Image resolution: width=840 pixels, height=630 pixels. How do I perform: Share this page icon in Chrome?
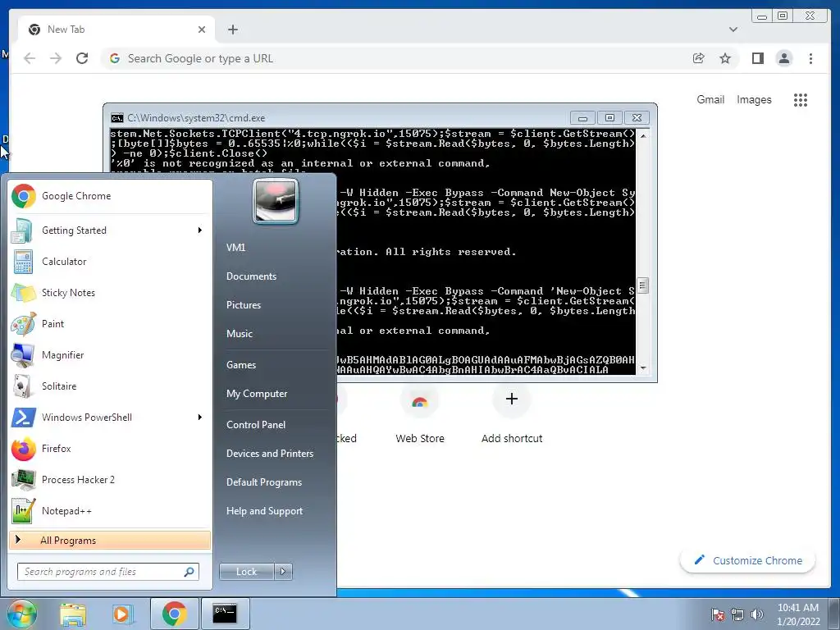click(699, 58)
